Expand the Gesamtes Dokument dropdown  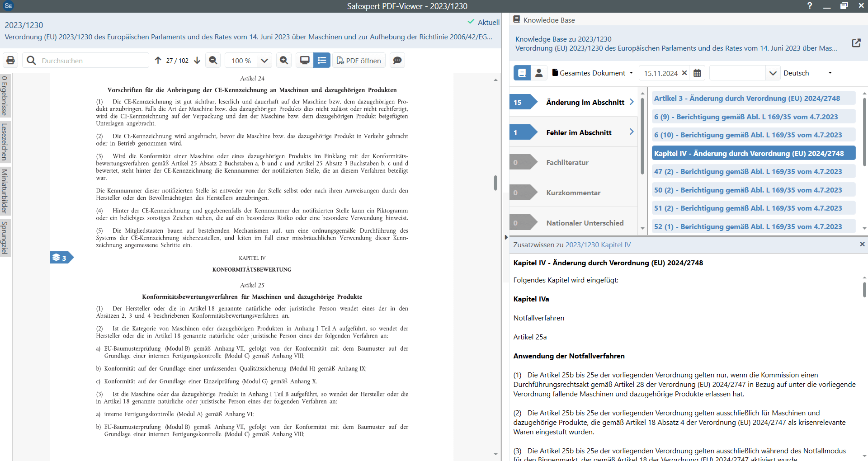pyautogui.click(x=592, y=73)
